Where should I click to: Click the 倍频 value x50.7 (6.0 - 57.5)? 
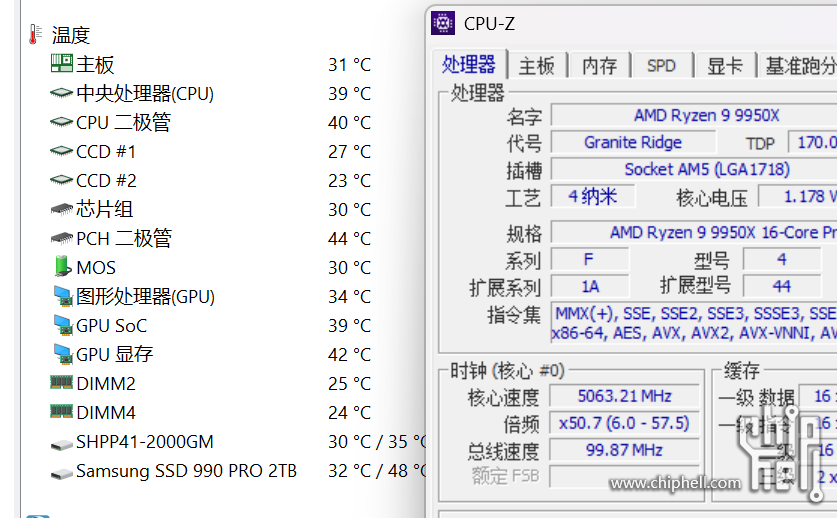tap(624, 423)
